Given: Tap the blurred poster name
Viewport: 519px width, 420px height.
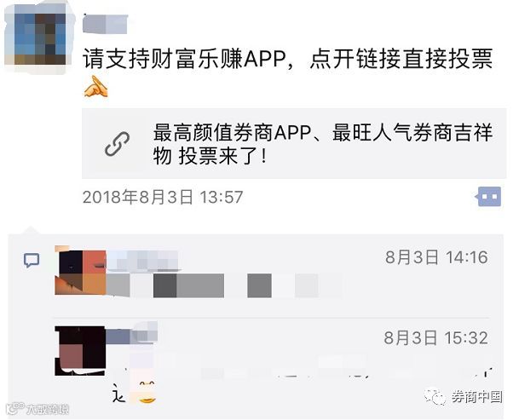Looking at the screenshot, I should coord(106,24).
